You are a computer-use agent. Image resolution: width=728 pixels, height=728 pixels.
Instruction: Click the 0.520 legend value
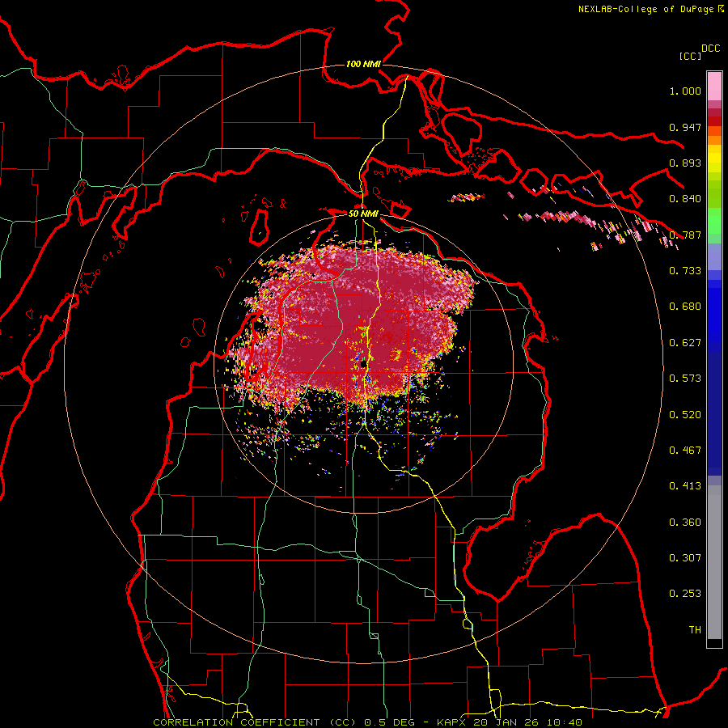click(685, 415)
